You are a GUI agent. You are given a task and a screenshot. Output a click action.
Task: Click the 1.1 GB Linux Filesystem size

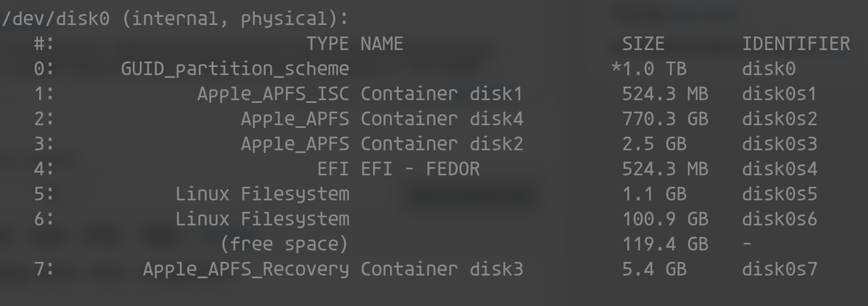tap(654, 194)
